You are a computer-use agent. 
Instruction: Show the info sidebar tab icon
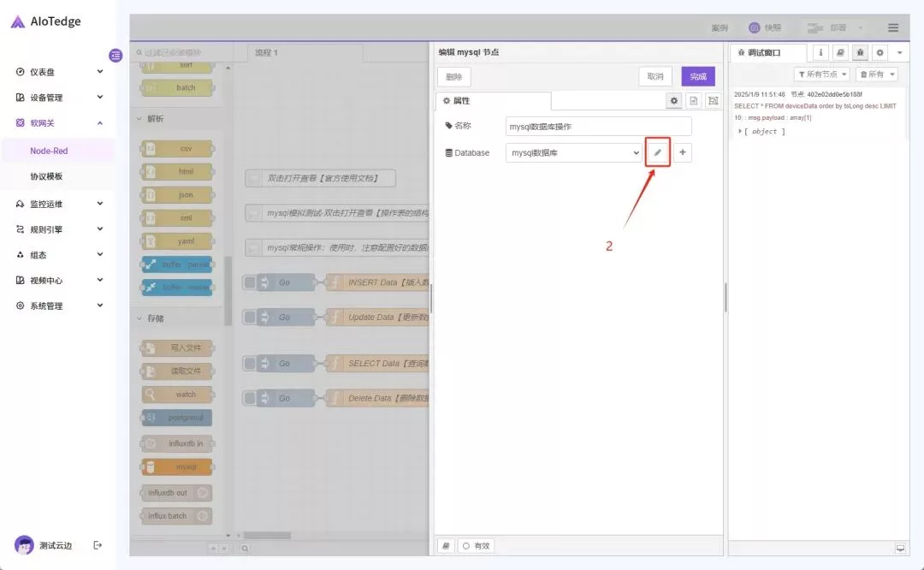point(820,53)
